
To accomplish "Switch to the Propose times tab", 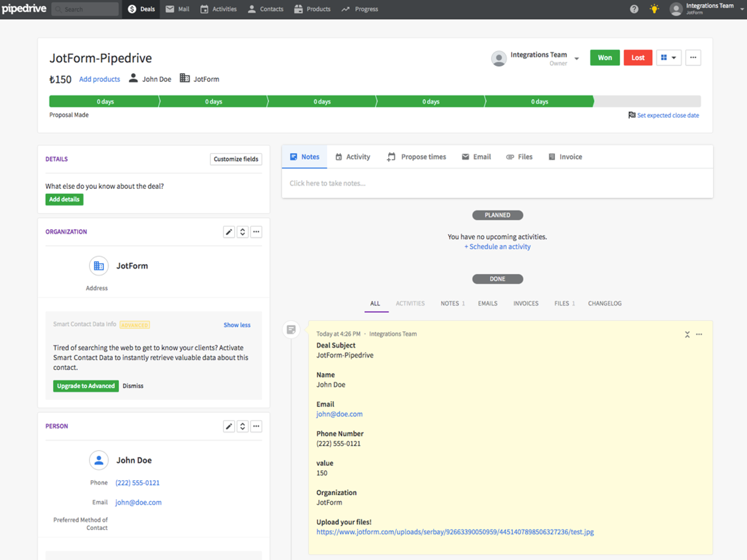I will point(417,157).
